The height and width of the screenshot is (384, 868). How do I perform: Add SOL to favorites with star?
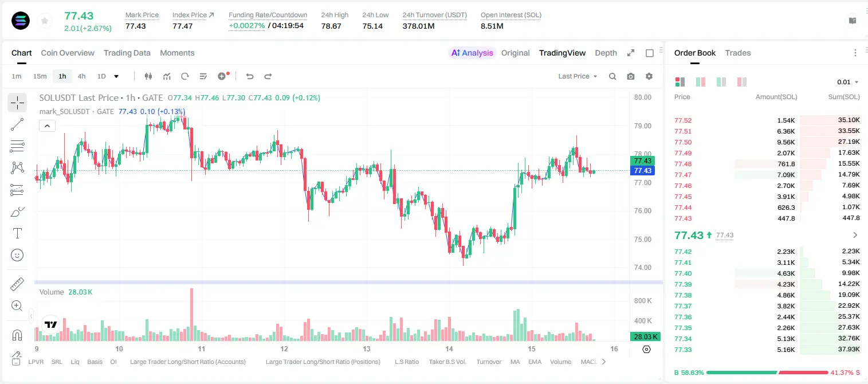tap(45, 21)
